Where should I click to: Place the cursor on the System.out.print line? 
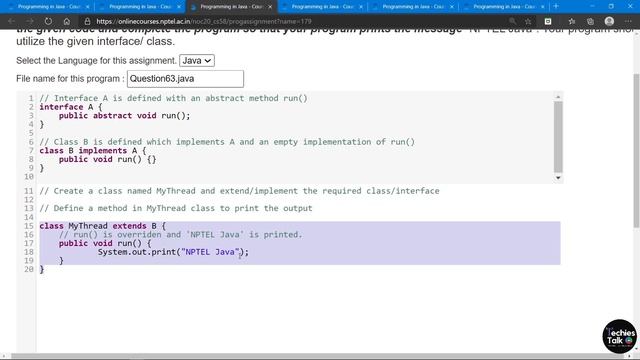pos(173,252)
